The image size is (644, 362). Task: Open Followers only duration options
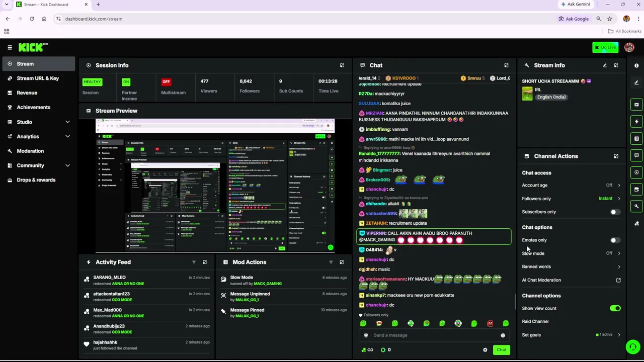572,199
